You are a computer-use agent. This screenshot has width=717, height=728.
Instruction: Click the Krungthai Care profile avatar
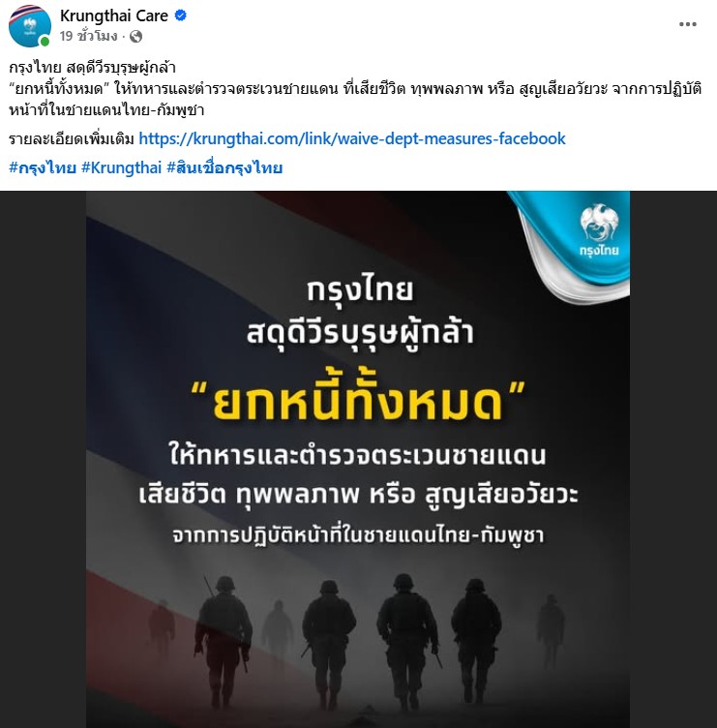pyautogui.click(x=30, y=26)
